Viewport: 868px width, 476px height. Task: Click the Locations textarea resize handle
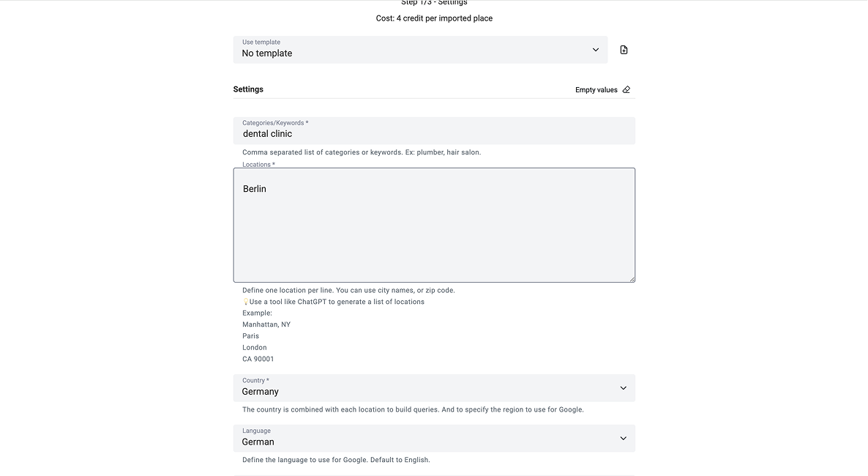[x=632, y=279]
